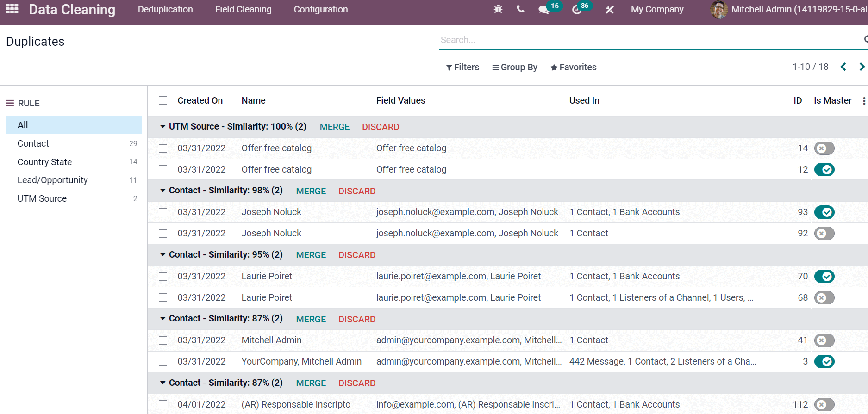Viewport: 868px width, 414px height.
Task: Toggle Is Master for ID 112
Action: coord(824,405)
